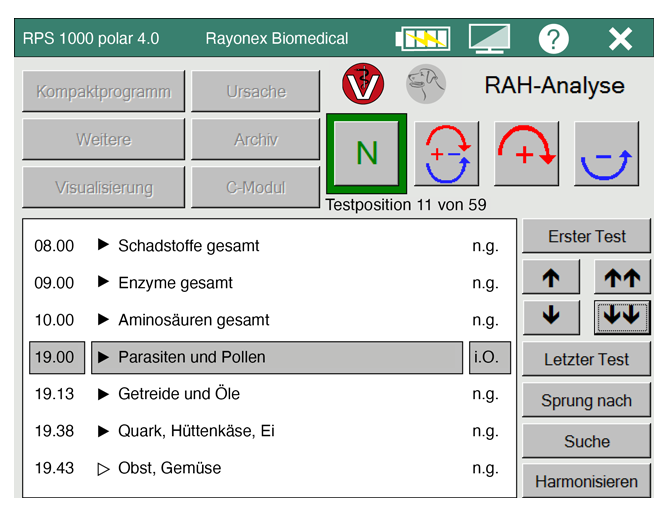
Task: Click the red and blue plus-minus cycle icon
Action: pyautogui.click(x=446, y=154)
